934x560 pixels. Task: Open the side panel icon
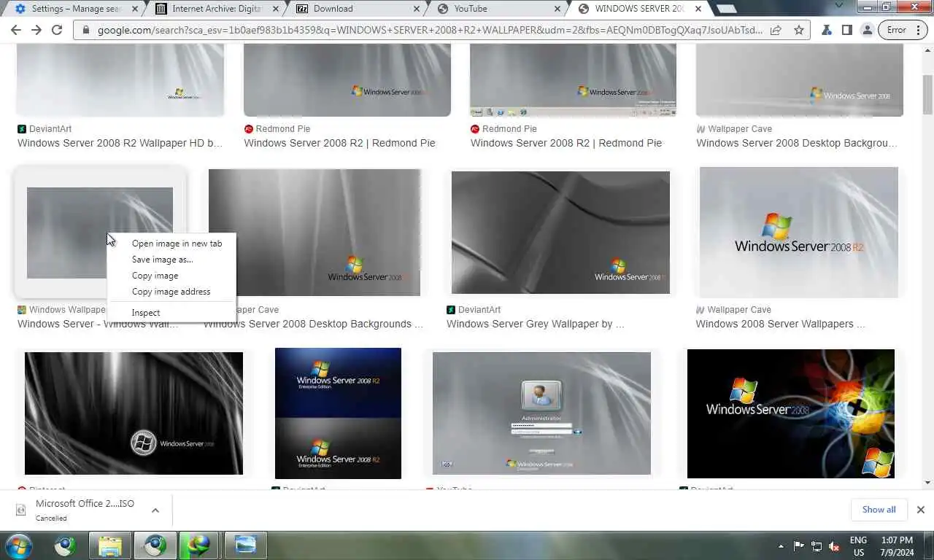pos(846,30)
